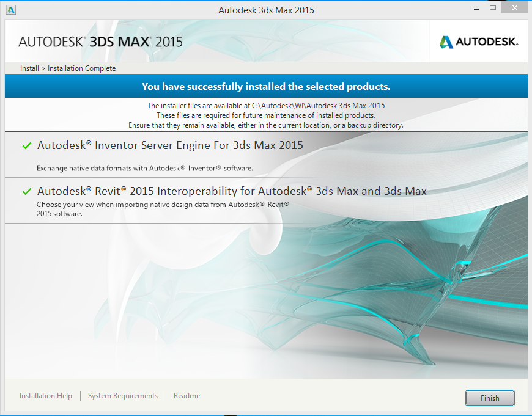Open the System Requirements link
This screenshot has width=532, height=416.
(x=123, y=396)
